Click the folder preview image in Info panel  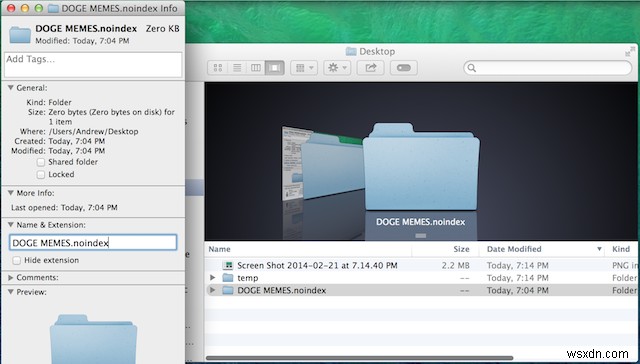click(93, 338)
